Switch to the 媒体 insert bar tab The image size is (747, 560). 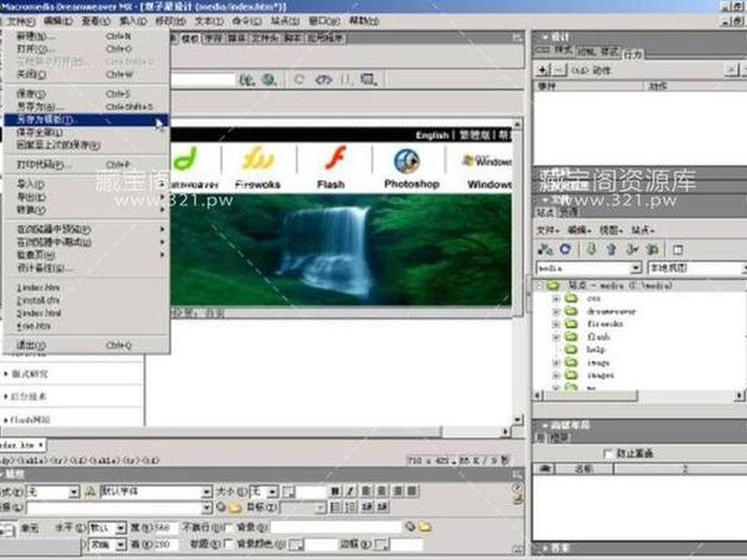[x=237, y=38]
